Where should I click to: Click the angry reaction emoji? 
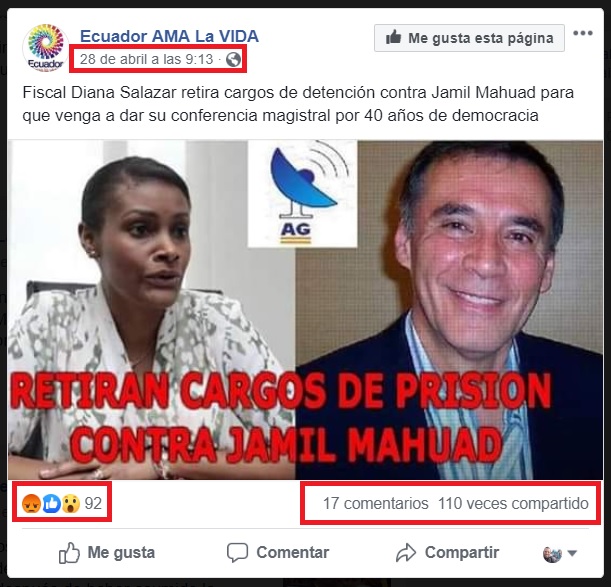coord(31,503)
